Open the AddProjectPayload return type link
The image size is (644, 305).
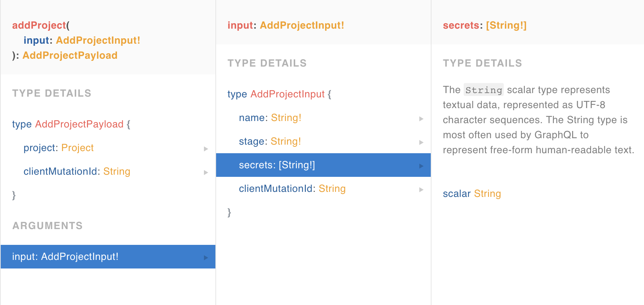click(x=70, y=55)
